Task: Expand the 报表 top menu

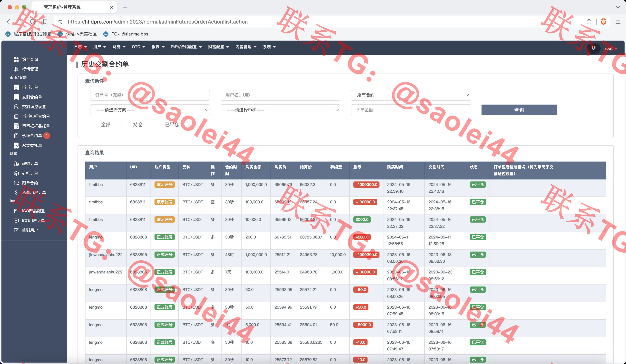Action: click(158, 47)
